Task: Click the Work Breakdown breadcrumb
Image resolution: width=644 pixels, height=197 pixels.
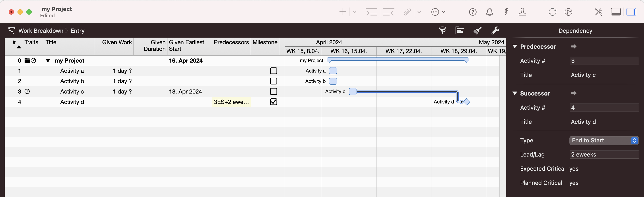Action: click(x=41, y=31)
